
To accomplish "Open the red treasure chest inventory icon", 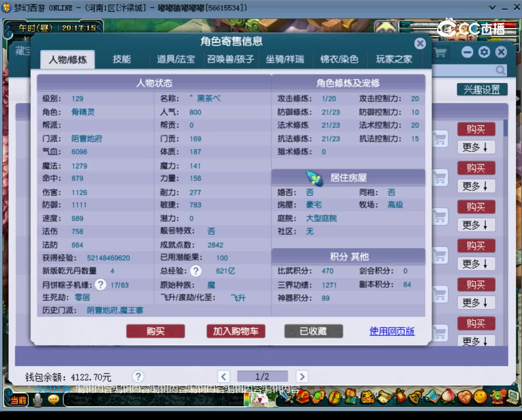I will coord(303,397).
